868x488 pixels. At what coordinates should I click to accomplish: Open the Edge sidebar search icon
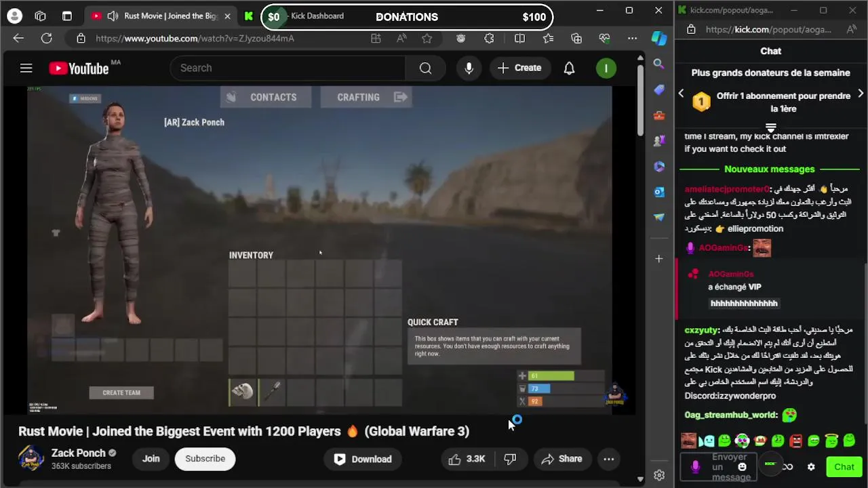pos(658,64)
